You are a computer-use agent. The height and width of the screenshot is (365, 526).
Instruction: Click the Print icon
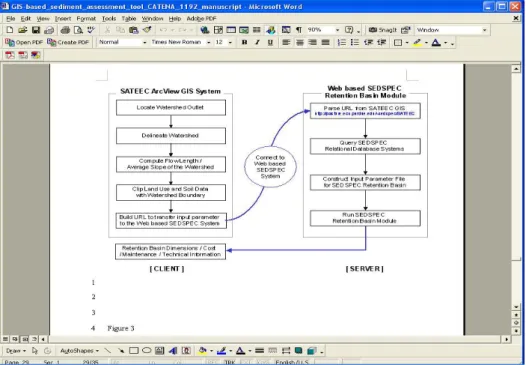(65, 30)
